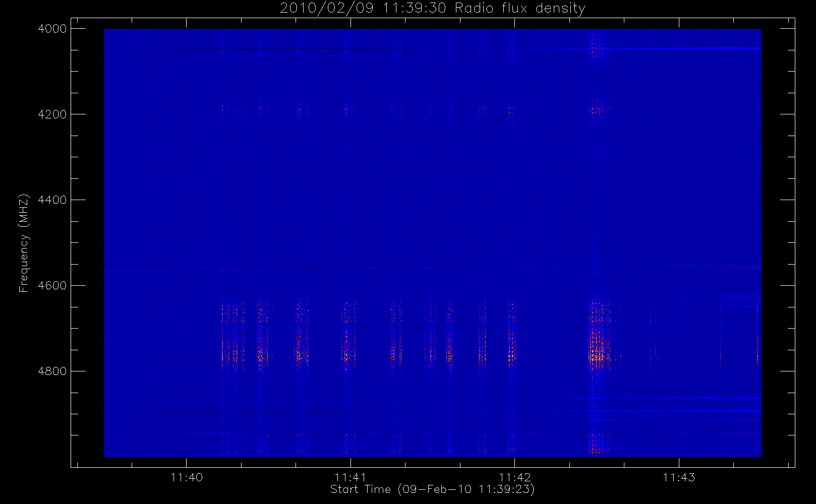The height and width of the screenshot is (504, 816).
Task: Click the 4800 frequency tick label
Action: pos(52,371)
